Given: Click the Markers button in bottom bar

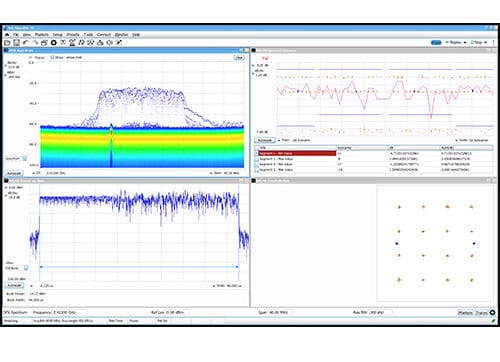Looking at the screenshot, I should pyautogui.click(x=466, y=313).
